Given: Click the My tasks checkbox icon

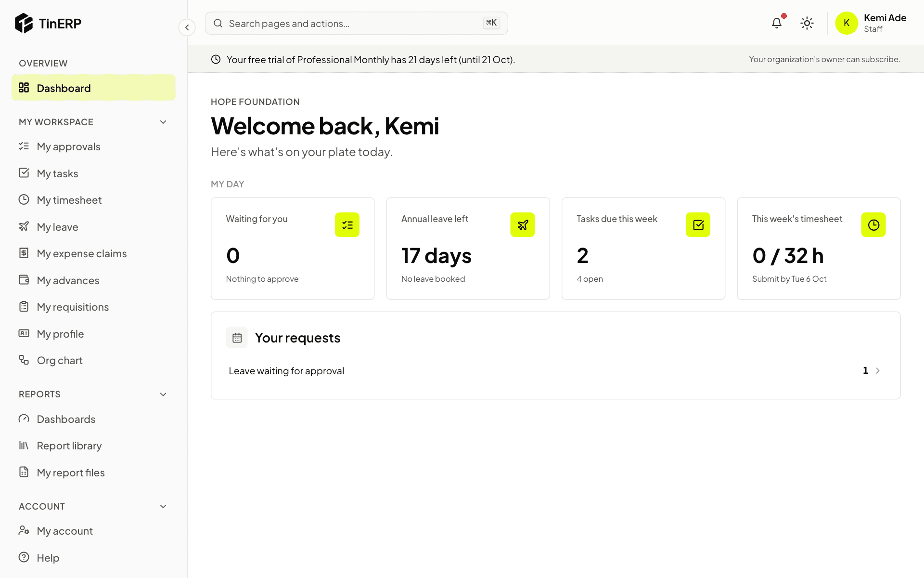Looking at the screenshot, I should (x=24, y=173).
